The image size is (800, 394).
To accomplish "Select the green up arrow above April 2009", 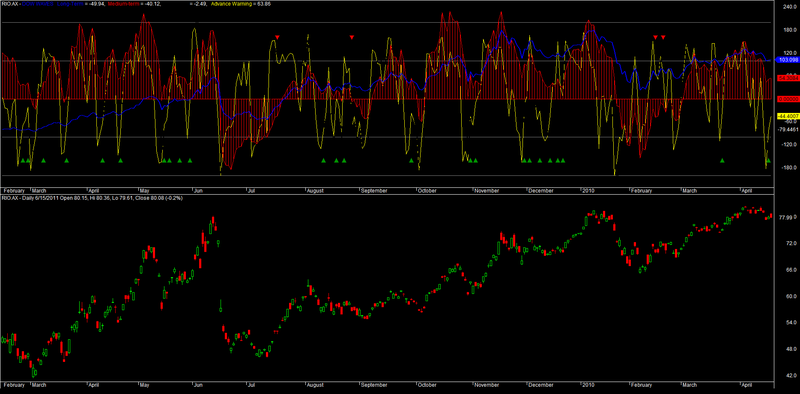I will pos(103,161).
